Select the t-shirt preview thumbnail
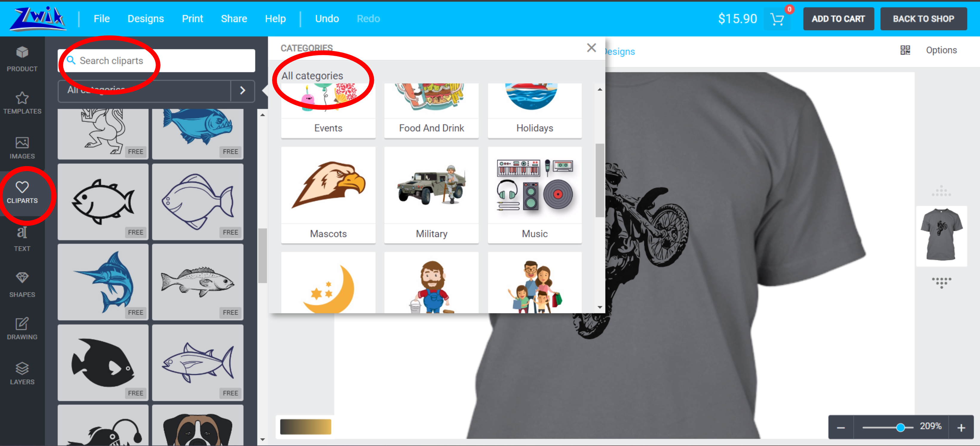Viewport: 980px width, 446px height. (x=941, y=236)
